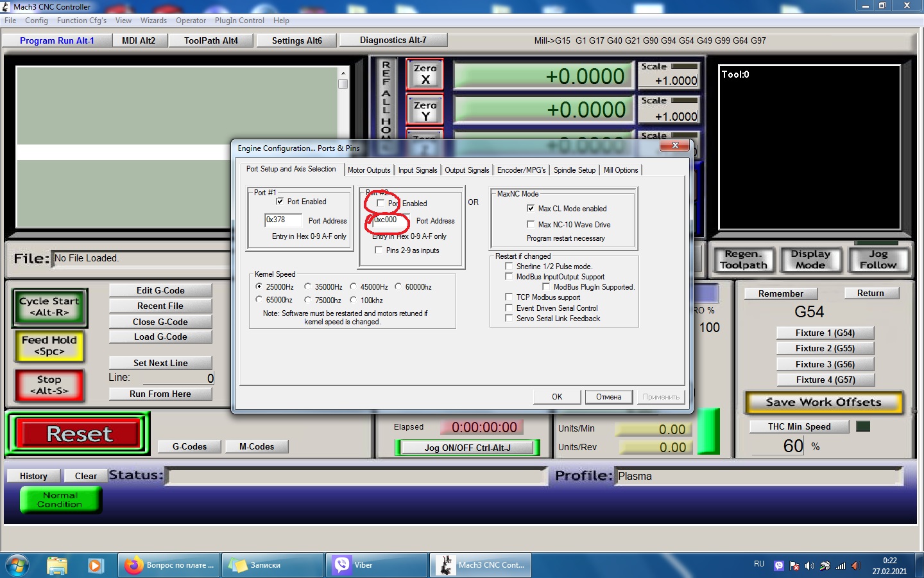Open the Motor Outputs tab

(369, 170)
